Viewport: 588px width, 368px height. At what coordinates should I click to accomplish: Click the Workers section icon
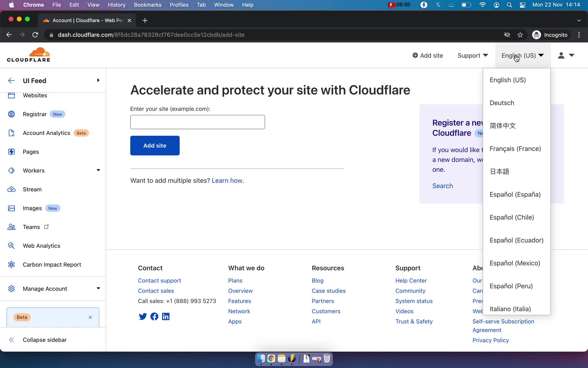pos(12,171)
